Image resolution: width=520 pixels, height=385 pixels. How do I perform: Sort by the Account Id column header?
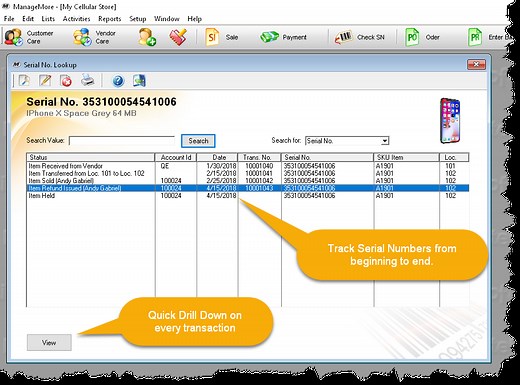pyautogui.click(x=176, y=157)
